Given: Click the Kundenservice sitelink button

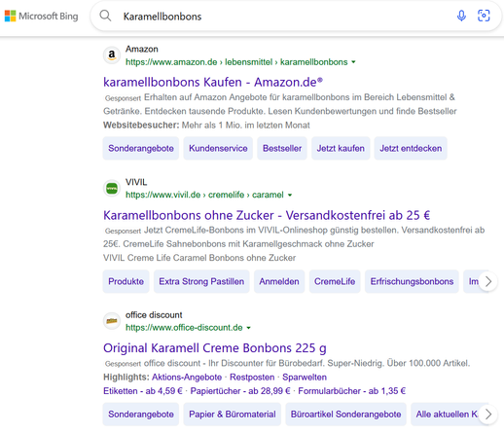Looking at the screenshot, I should pyautogui.click(x=218, y=148).
